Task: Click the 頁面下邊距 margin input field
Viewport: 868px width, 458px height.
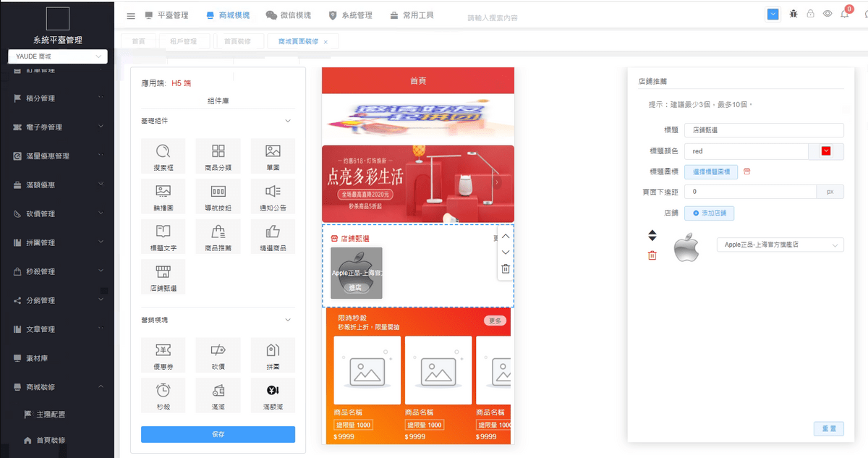Action: coord(751,192)
